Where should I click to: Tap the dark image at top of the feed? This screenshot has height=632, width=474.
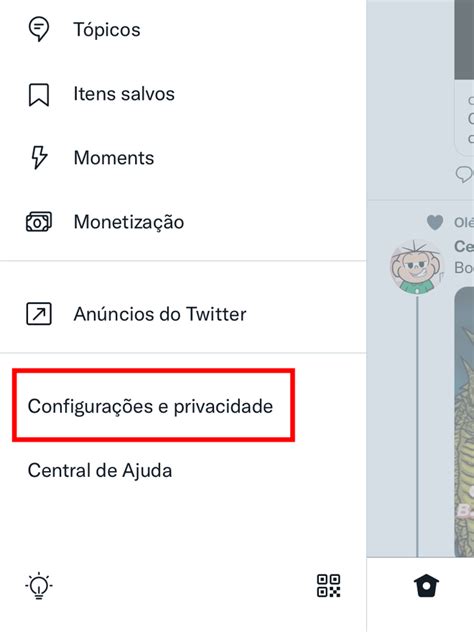(464, 40)
